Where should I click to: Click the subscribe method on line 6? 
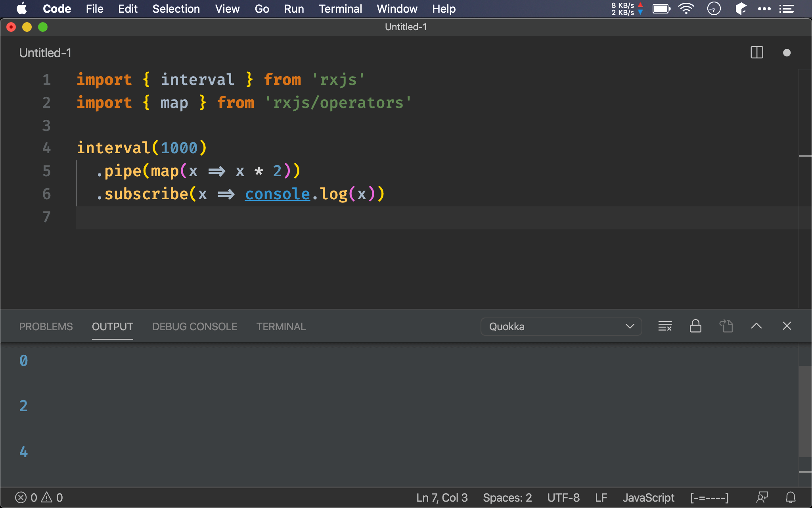click(x=146, y=194)
